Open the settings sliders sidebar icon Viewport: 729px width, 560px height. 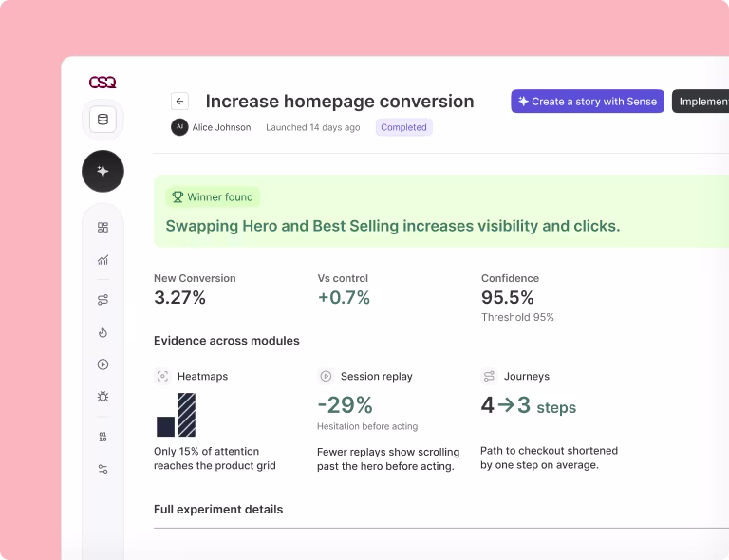coord(103,469)
